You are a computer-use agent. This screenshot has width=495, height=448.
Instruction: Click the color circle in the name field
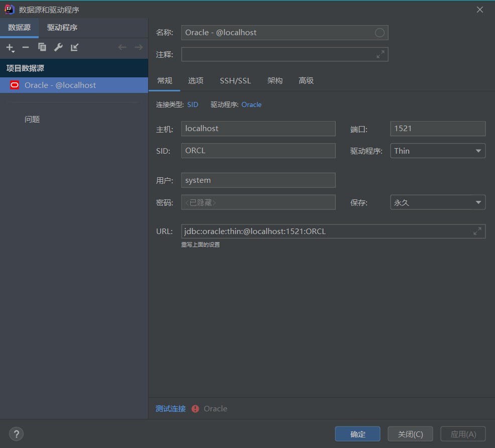tap(380, 33)
